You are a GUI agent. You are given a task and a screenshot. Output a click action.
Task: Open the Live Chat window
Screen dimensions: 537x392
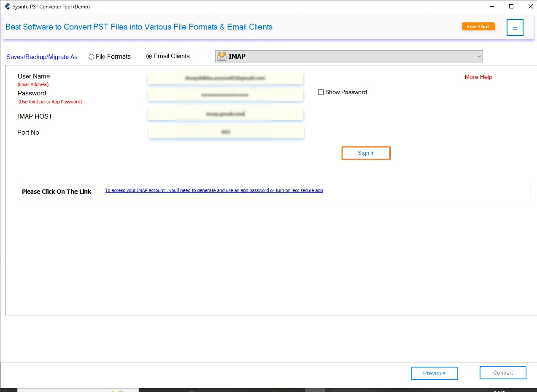point(478,27)
